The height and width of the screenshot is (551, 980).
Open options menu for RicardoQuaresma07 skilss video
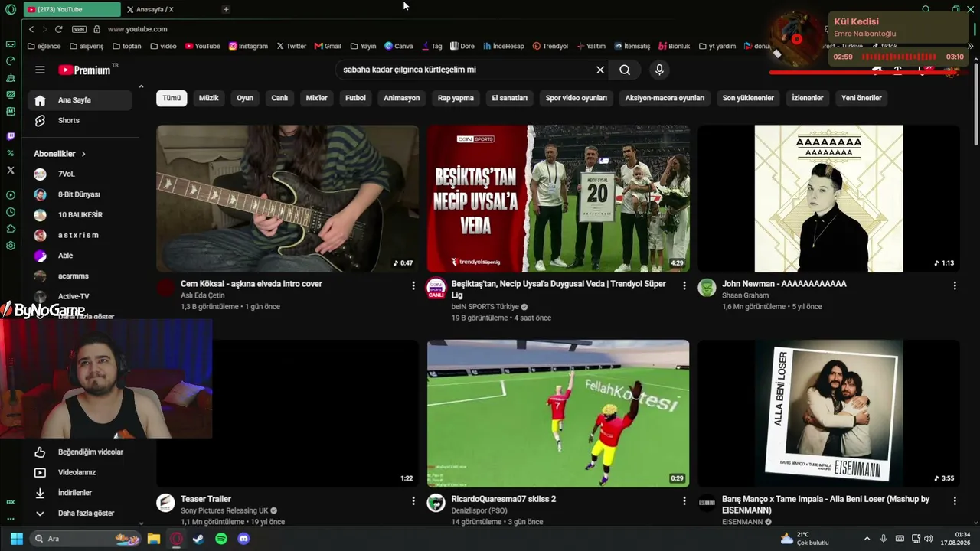[x=684, y=500]
